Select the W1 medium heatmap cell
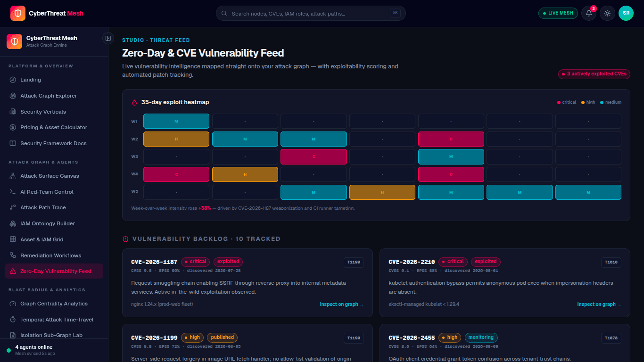The height and width of the screenshot is (362, 644). point(176,121)
